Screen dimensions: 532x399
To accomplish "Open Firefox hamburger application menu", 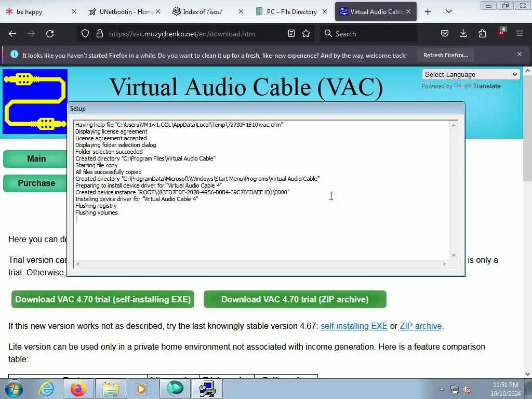I will pyautogui.click(x=520, y=34).
